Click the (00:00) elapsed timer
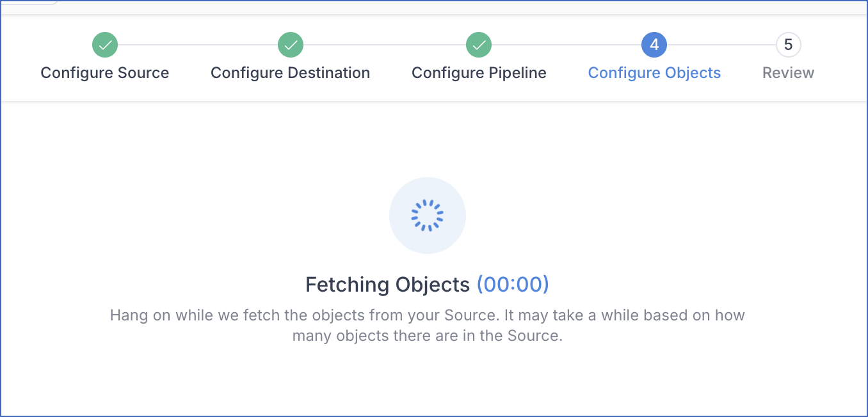The width and height of the screenshot is (868, 417). tap(513, 284)
